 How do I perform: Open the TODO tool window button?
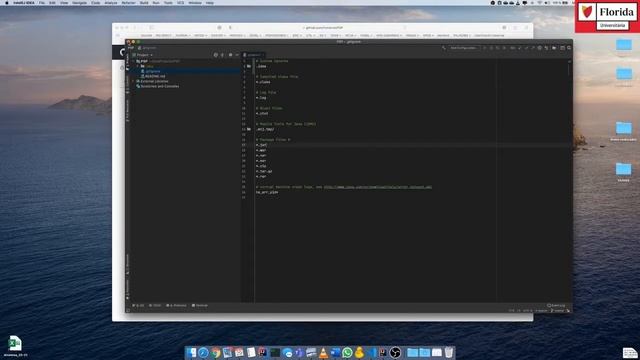click(x=155, y=305)
